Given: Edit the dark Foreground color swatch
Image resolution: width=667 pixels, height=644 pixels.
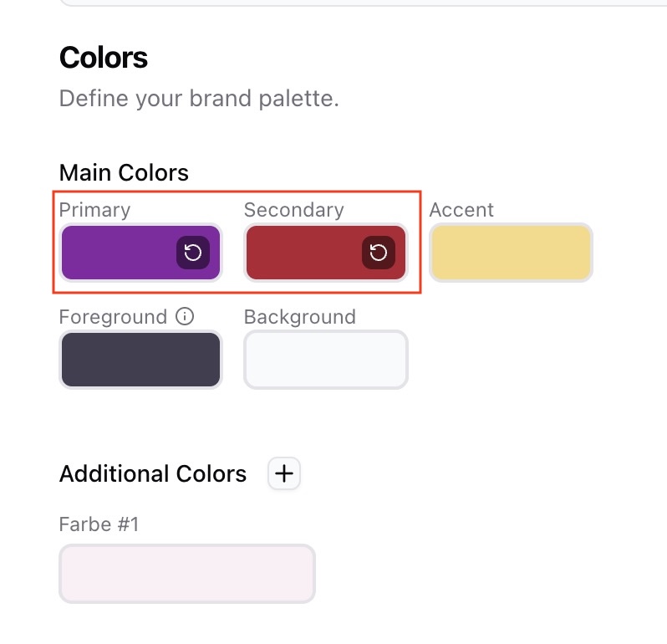Looking at the screenshot, I should click(x=140, y=360).
